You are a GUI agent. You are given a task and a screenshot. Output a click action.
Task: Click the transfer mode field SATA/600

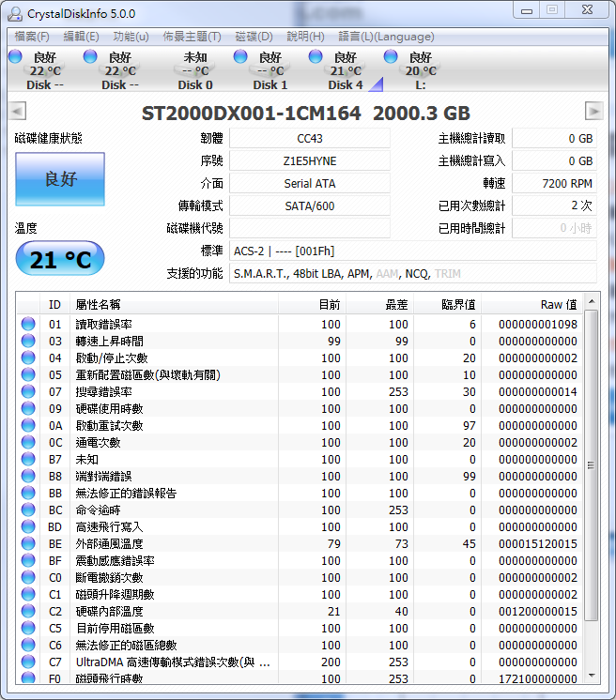click(310, 205)
